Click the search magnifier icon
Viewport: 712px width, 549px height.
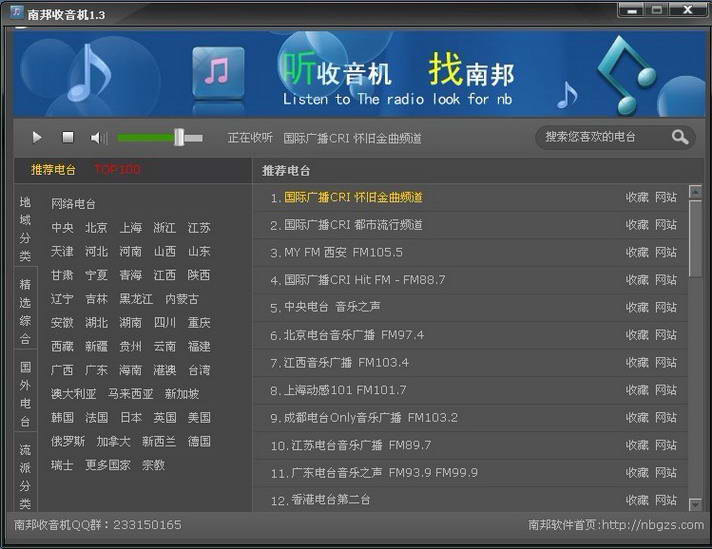point(680,137)
